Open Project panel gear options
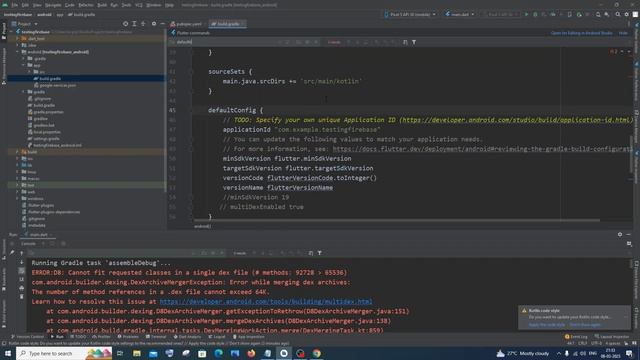The image size is (640, 360). pos(154,24)
